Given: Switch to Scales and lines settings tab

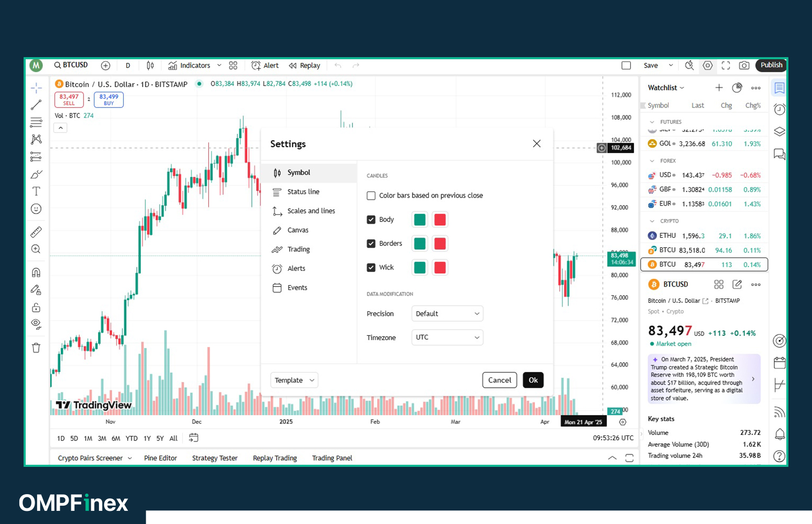Looking at the screenshot, I should 311,211.
